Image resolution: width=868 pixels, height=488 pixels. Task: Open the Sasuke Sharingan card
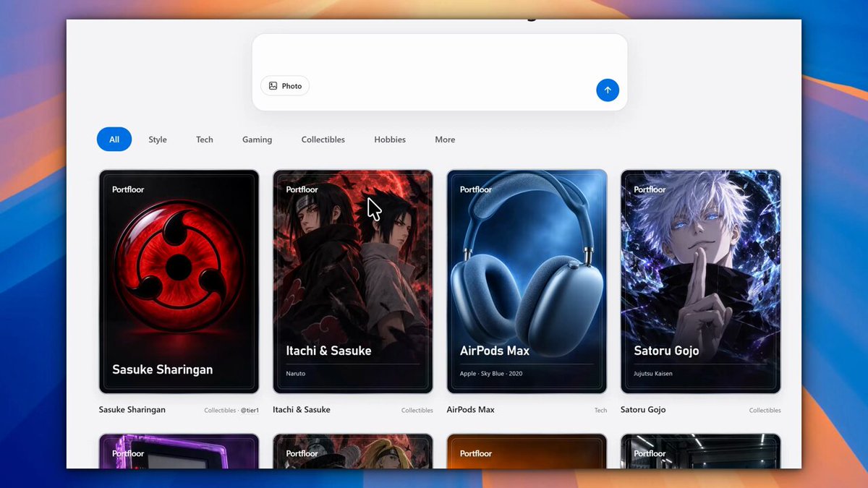pos(179,282)
